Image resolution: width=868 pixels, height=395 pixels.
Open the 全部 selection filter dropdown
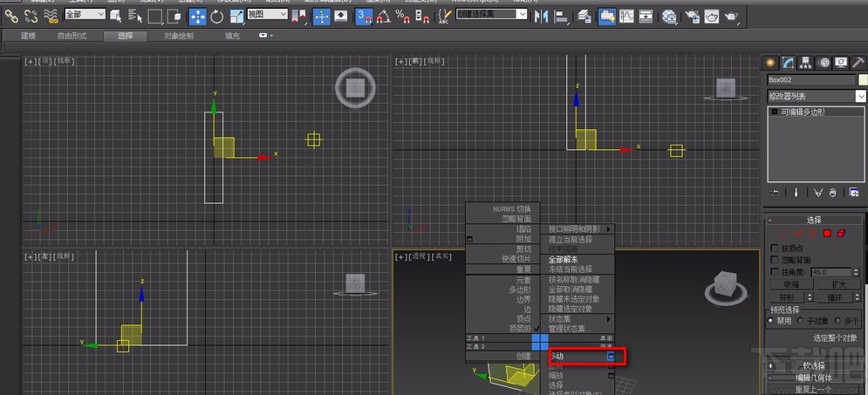(85, 14)
